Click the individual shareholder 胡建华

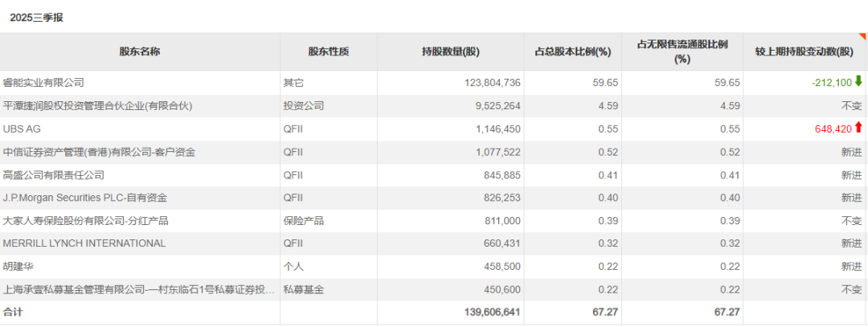point(18,266)
